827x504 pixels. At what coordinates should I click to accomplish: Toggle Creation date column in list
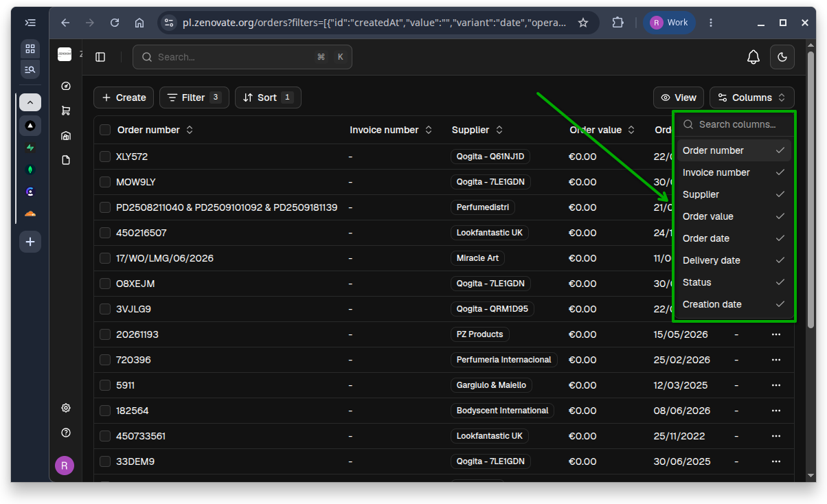tap(734, 304)
